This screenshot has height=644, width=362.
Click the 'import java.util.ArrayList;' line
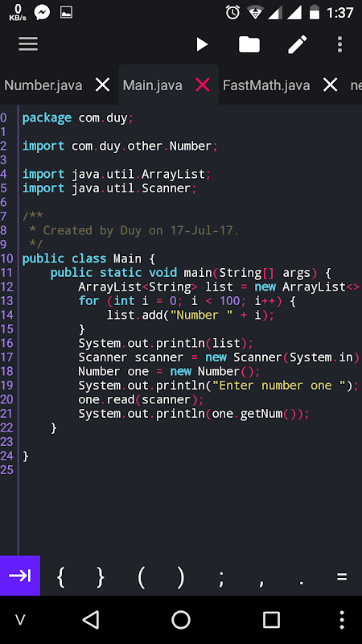[117, 174]
